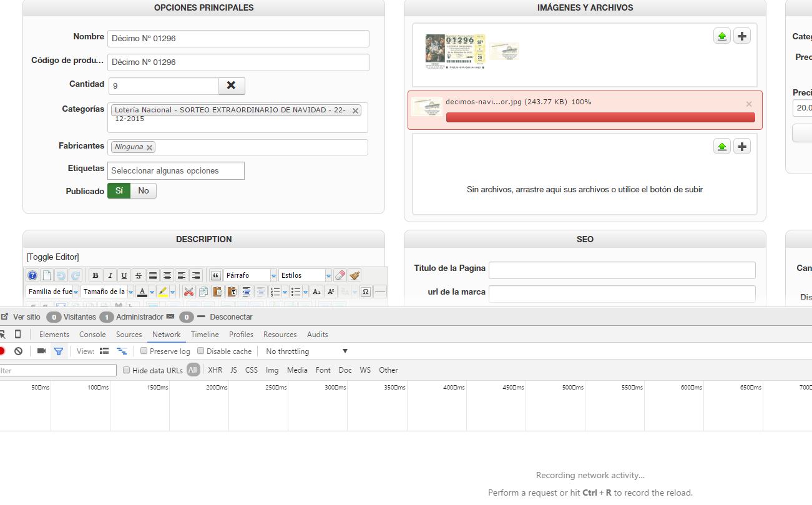Viewport: 812px width, 505px height.
Task: Clear quantity with the X button
Action: tap(232, 86)
